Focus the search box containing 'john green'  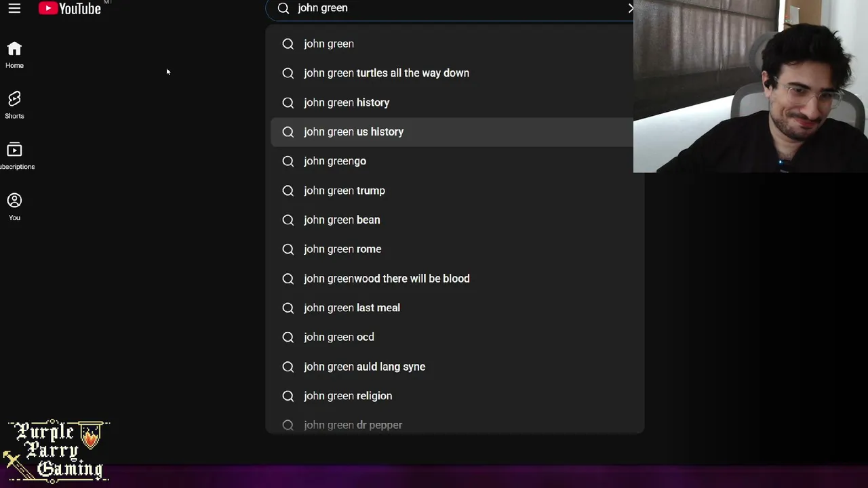click(x=450, y=9)
